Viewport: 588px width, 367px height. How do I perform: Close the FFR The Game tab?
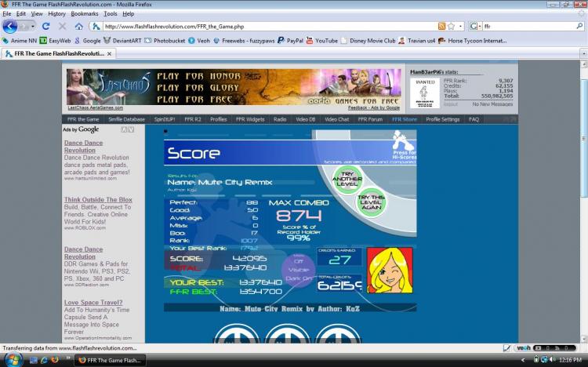click(x=109, y=53)
